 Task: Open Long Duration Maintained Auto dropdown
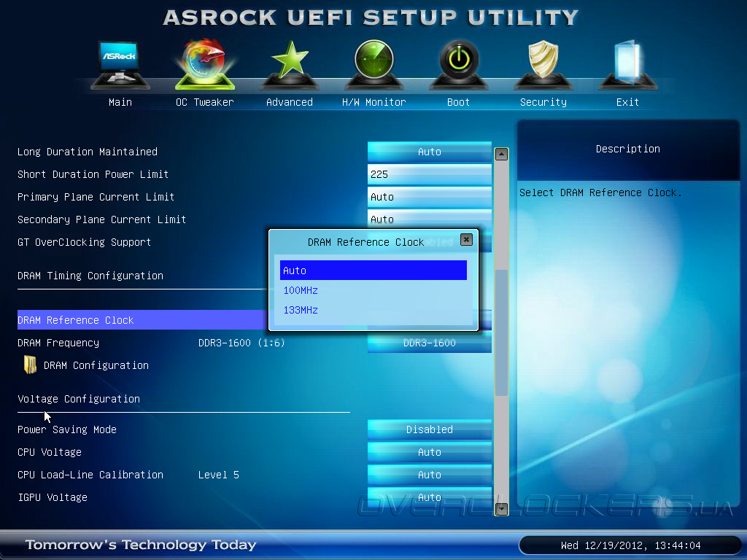click(x=429, y=152)
